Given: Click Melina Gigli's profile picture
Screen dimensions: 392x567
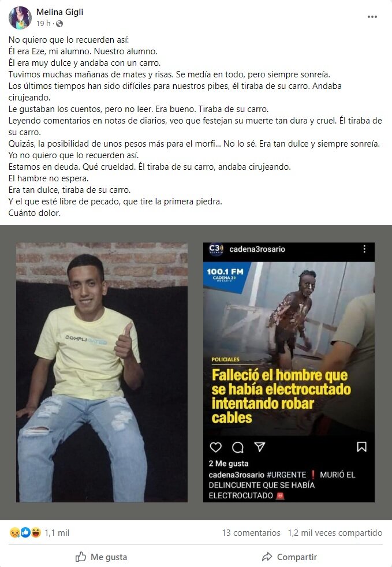Looking at the screenshot, I should tap(20, 18).
